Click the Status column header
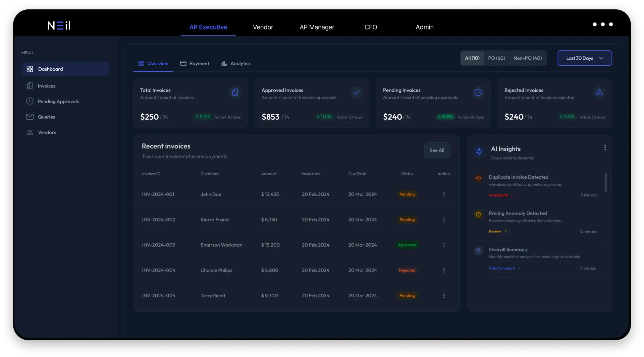This screenshot has height=357, width=644. (407, 174)
